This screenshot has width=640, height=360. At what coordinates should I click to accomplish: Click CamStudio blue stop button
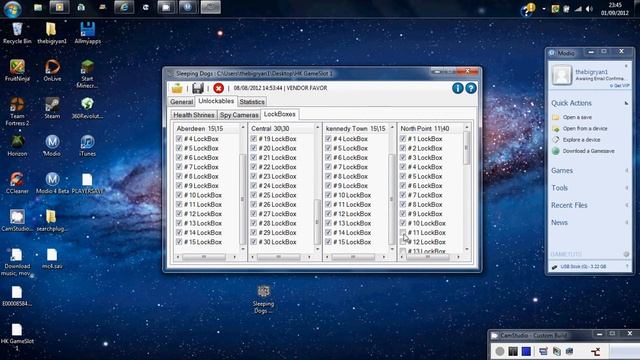526,351
